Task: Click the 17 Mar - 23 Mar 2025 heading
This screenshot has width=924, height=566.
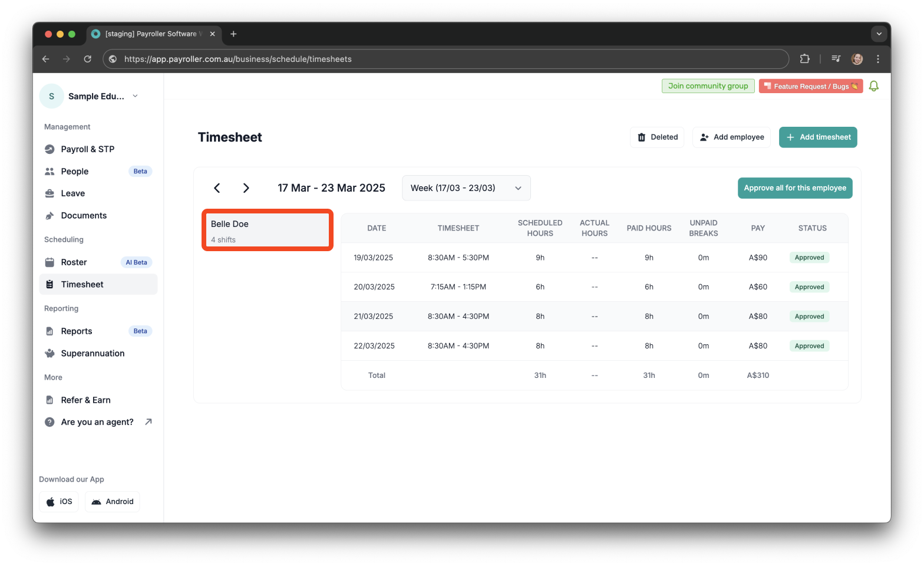Action: (331, 188)
